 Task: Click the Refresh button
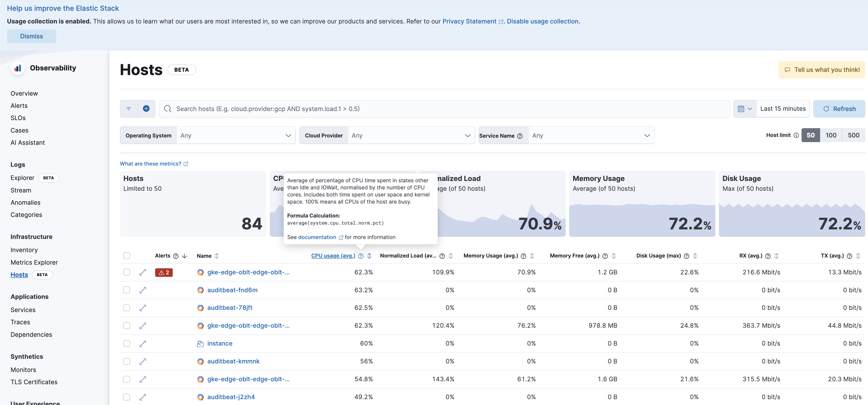[839, 109]
